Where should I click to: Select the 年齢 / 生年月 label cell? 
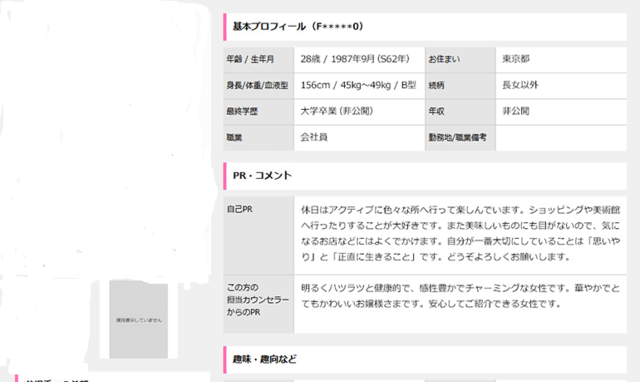coord(258,60)
